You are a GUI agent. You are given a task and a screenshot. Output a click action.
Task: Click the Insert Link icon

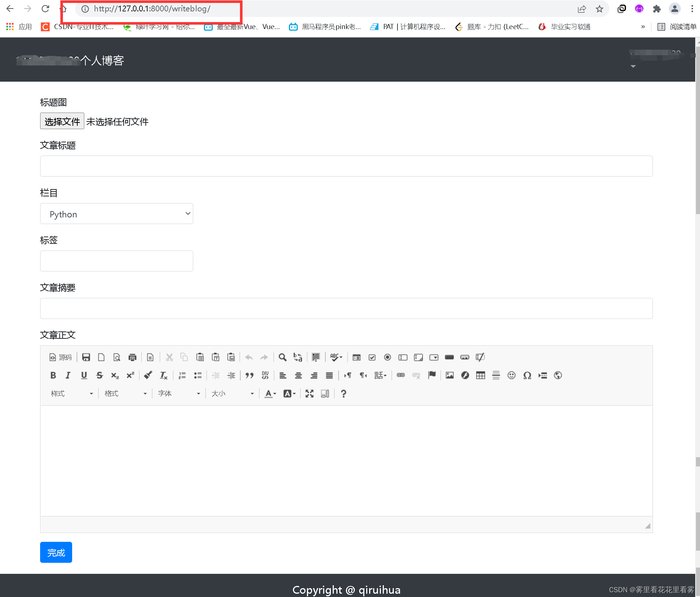tap(401, 375)
